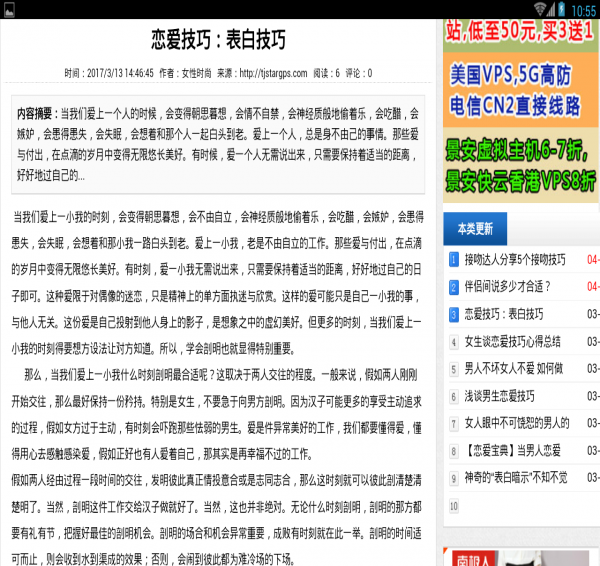
Task: Click the date 04- beside 伴侣间说多少
Action: (x=593, y=287)
